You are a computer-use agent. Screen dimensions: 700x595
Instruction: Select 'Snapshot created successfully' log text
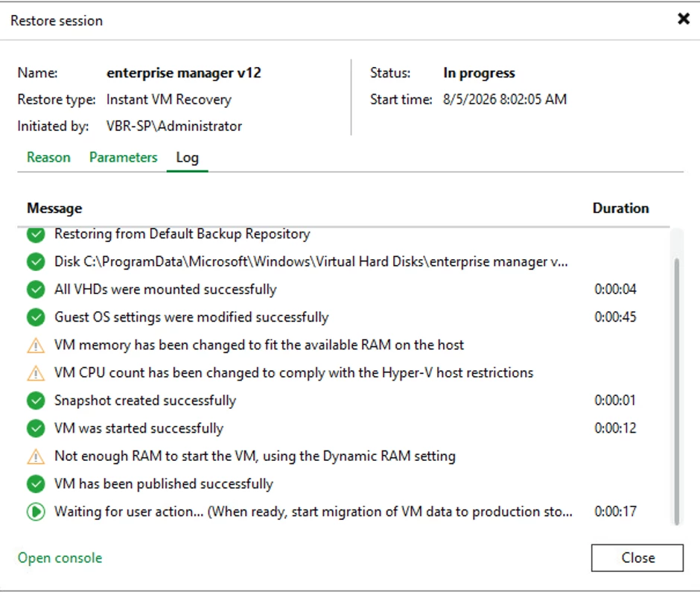point(145,401)
